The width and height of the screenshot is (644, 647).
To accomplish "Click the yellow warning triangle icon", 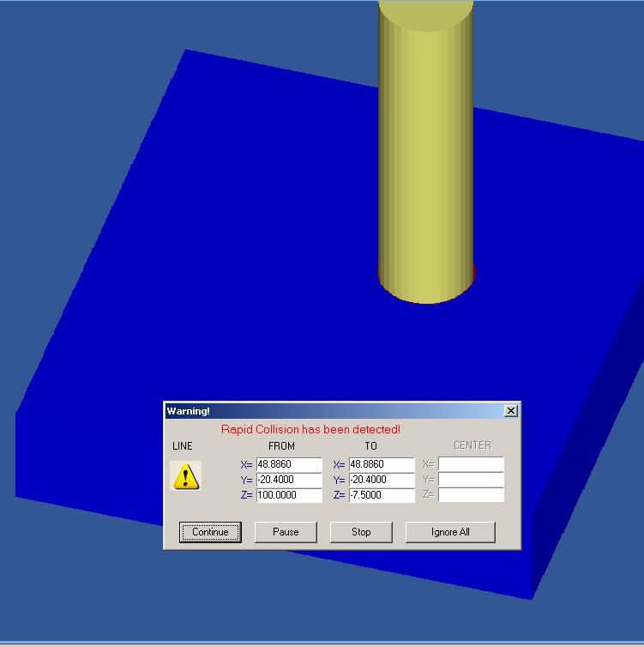I will coord(186,476).
